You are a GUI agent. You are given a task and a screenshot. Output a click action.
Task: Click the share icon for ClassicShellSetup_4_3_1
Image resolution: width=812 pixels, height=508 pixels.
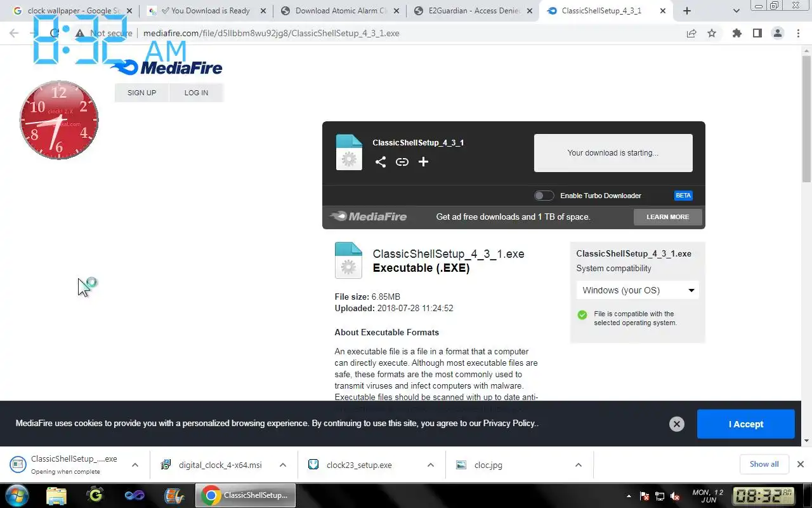click(381, 162)
